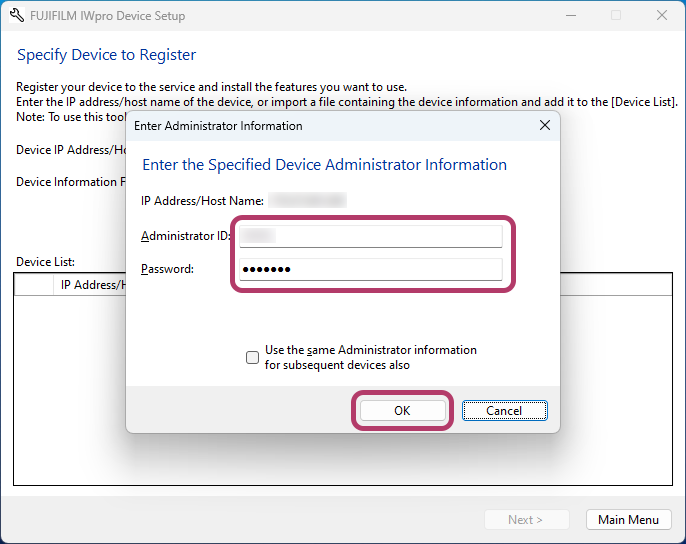
Task: Focus the Administrator ID input field
Action: 371,236
